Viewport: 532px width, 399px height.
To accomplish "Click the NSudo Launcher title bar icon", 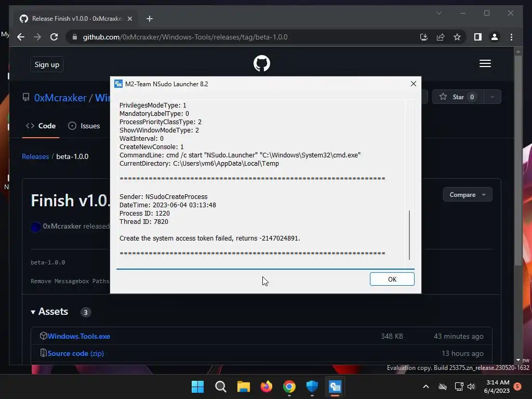I will tap(118, 84).
